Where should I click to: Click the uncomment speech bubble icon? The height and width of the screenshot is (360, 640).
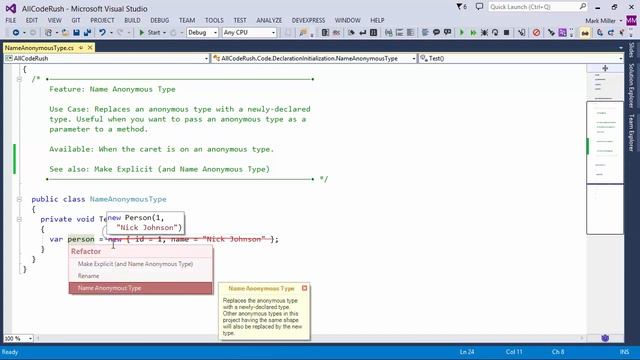coord(447,32)
